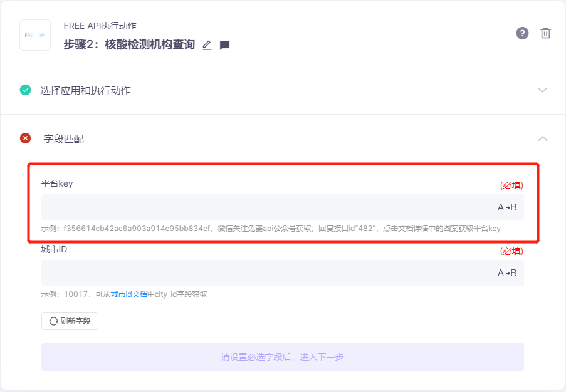Click the FREE API app logo
The height and width of the screenshot is (392, 566).
coord(35,35)
